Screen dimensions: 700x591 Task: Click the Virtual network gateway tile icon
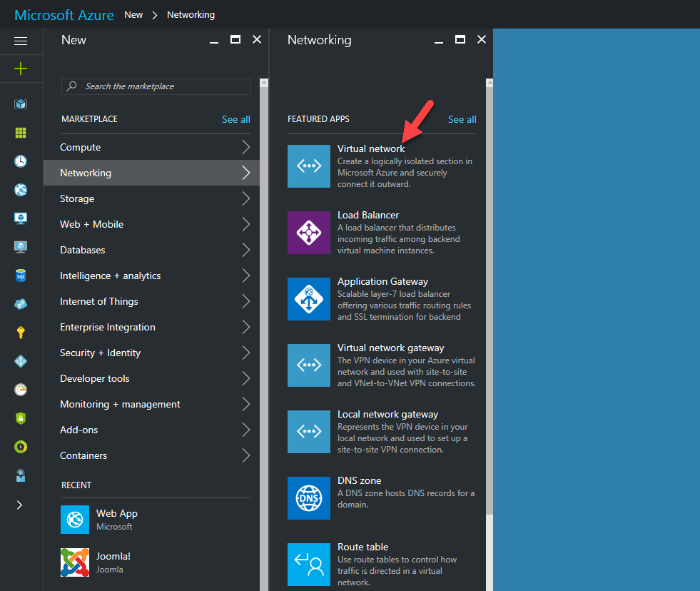tap(309, 365)
